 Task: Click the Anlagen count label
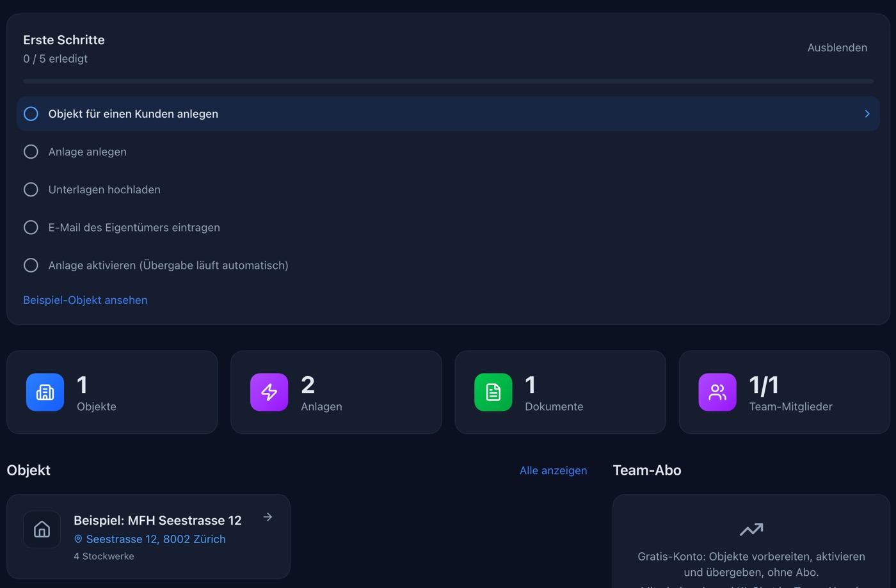click(x=321, y=407)
